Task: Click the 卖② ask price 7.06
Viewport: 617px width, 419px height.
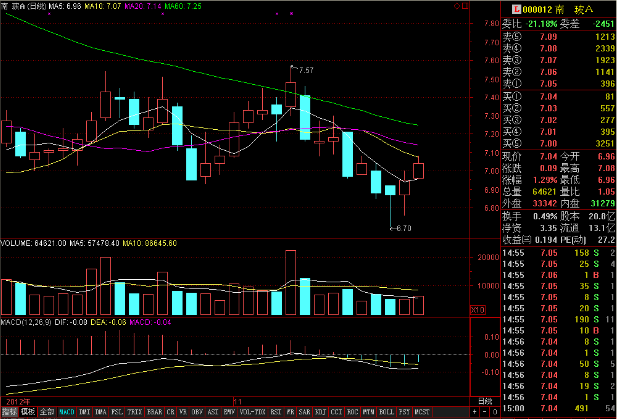Action: click(548, 72)
